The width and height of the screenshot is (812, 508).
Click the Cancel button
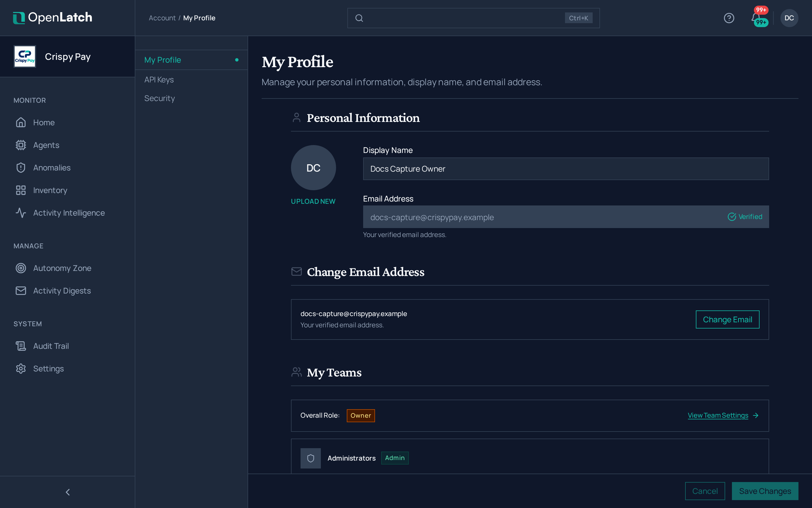[x=705, y=491]
